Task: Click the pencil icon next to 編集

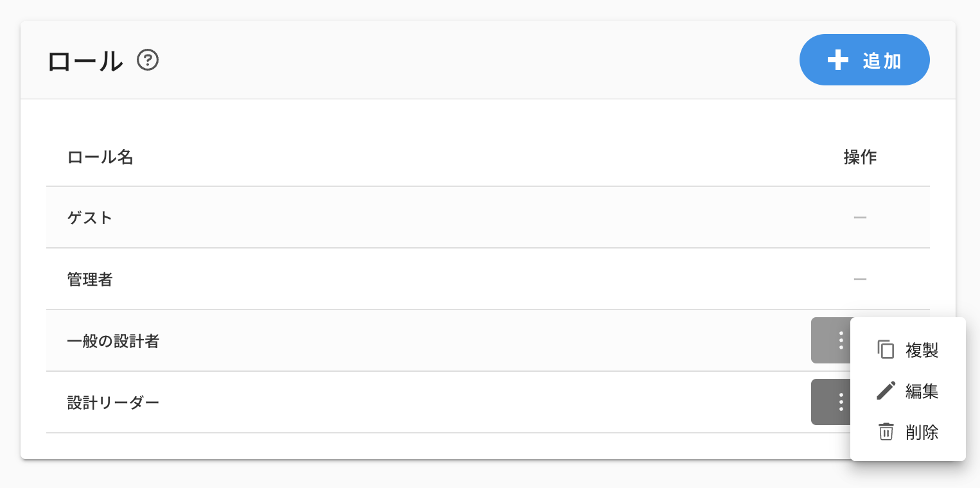Action: click(x=886, y=390)
